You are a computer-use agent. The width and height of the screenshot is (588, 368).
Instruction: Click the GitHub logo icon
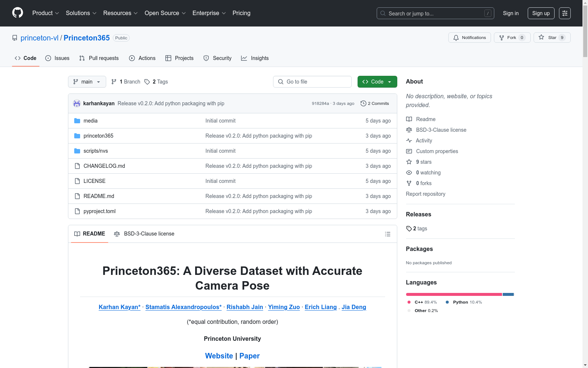coord(18,13)
